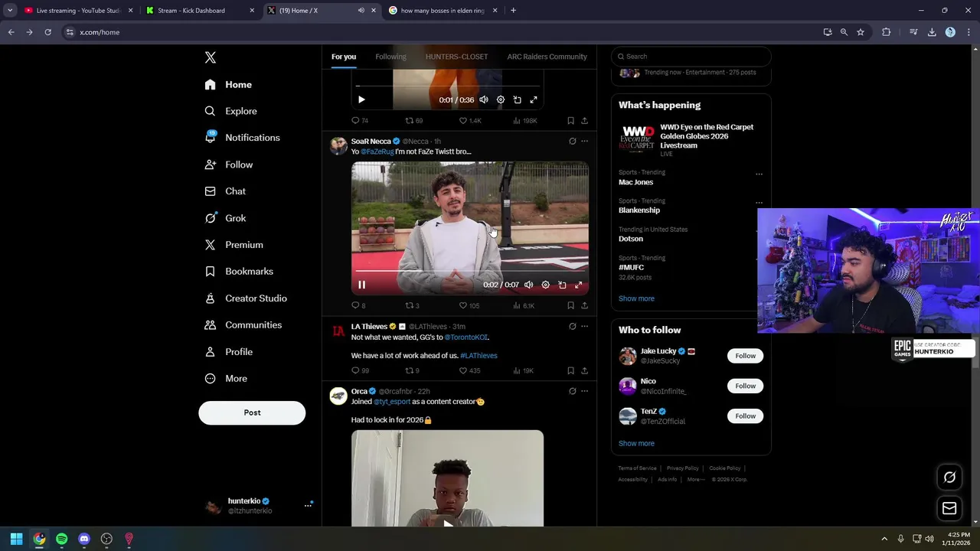Click Grok icon on SoaR Necca post
The width and height of the screenshot is (980, 551).
(572, 141)
